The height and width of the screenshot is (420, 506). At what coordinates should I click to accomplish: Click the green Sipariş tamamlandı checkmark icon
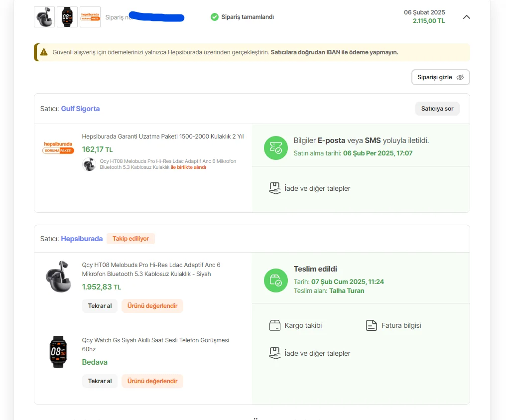click(x=215, y=17)
